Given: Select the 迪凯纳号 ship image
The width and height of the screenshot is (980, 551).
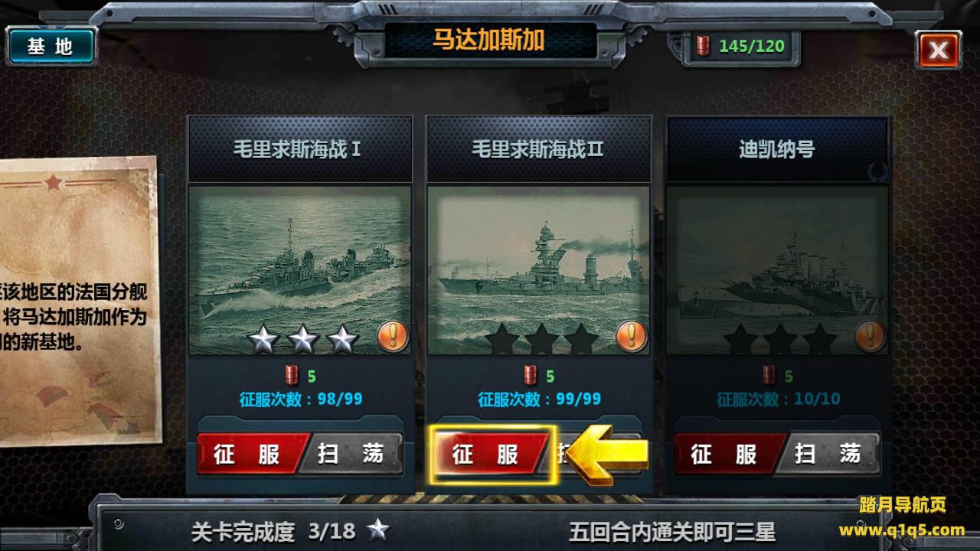Looking at the screenshot, I should (x=777, y=270).
